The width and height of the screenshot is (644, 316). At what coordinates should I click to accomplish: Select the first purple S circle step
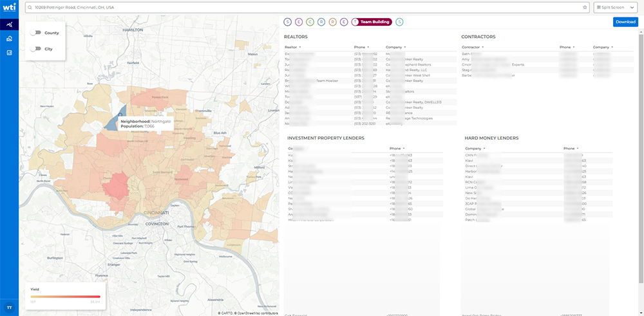coord(288,22)
